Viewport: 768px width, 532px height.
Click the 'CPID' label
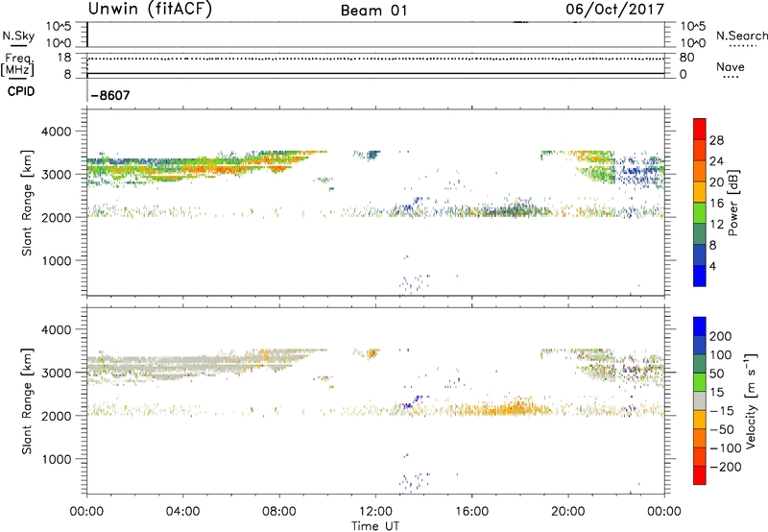21,91
